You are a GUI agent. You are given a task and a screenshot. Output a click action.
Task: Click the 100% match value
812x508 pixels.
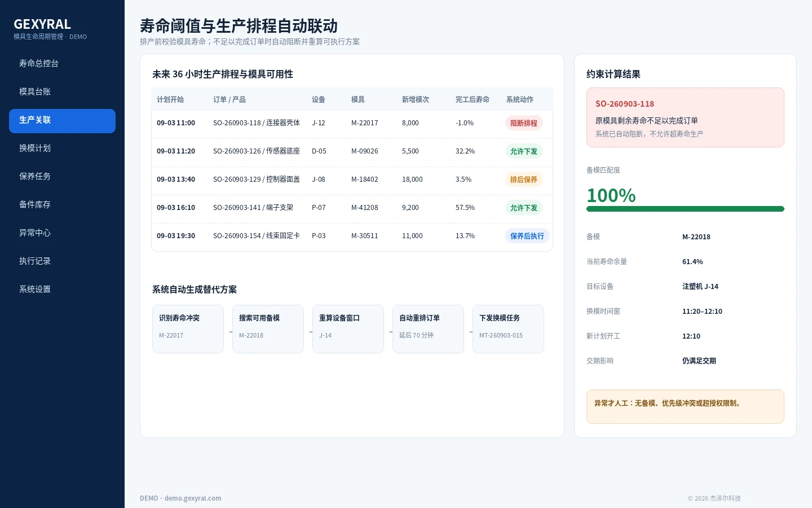(x=611, y=195)
